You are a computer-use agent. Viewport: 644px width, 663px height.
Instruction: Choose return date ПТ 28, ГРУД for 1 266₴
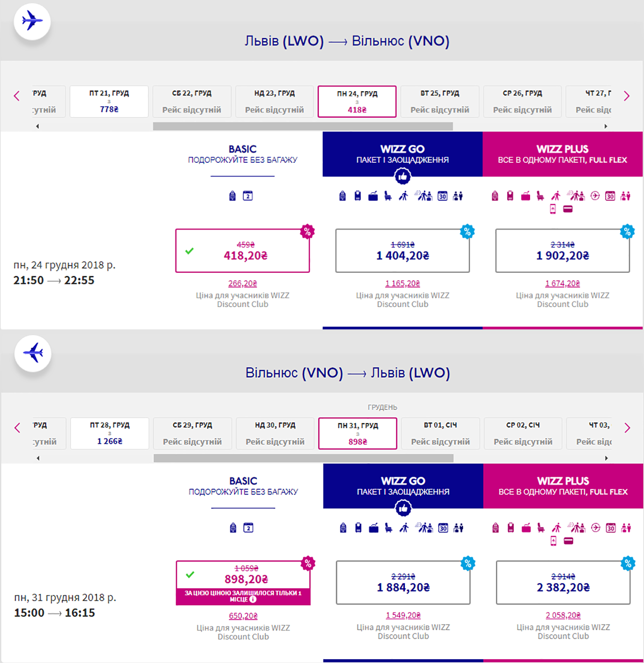click(110, 433)
